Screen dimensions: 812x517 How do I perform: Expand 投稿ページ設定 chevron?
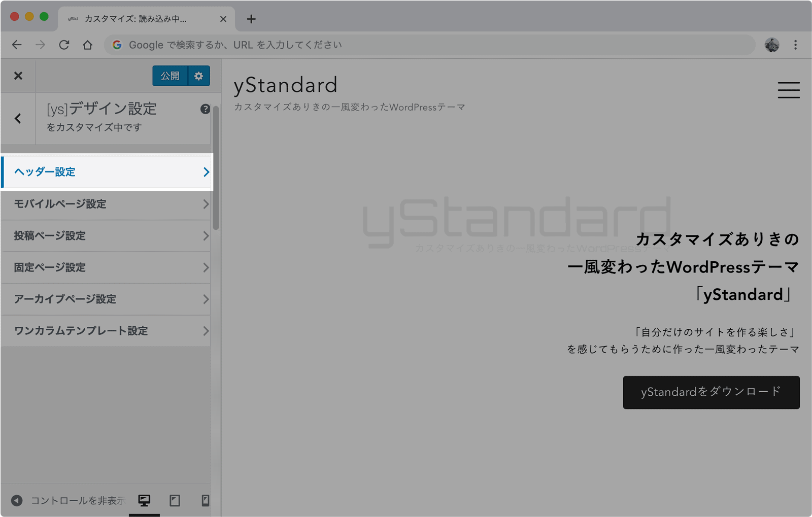pos(206,236)
